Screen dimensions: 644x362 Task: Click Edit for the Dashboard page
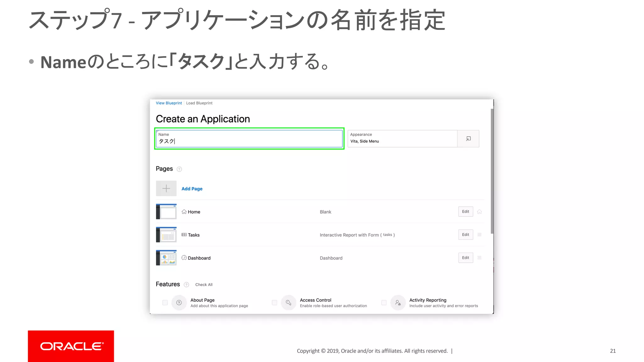pyautogui.click(x=466, y=258)
